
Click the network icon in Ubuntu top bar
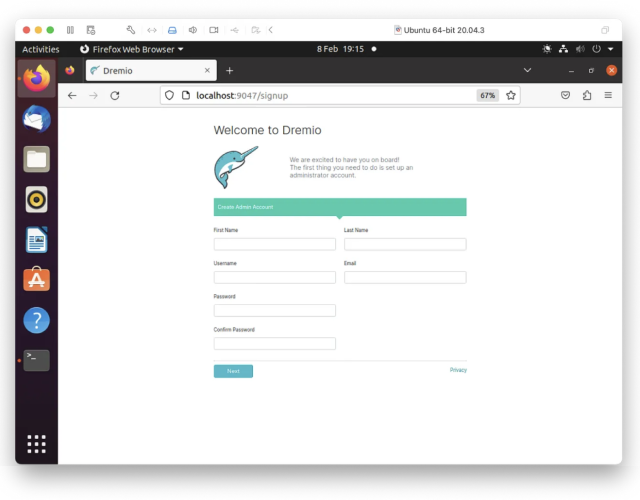point(563,49)
